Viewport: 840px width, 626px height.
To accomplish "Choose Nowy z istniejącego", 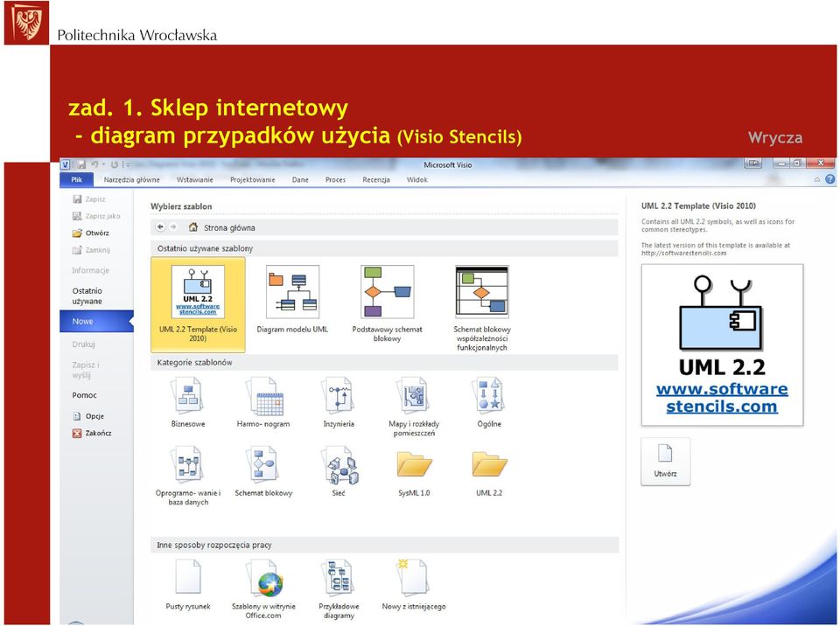I will pyautogui.click(x=414, y=584).
